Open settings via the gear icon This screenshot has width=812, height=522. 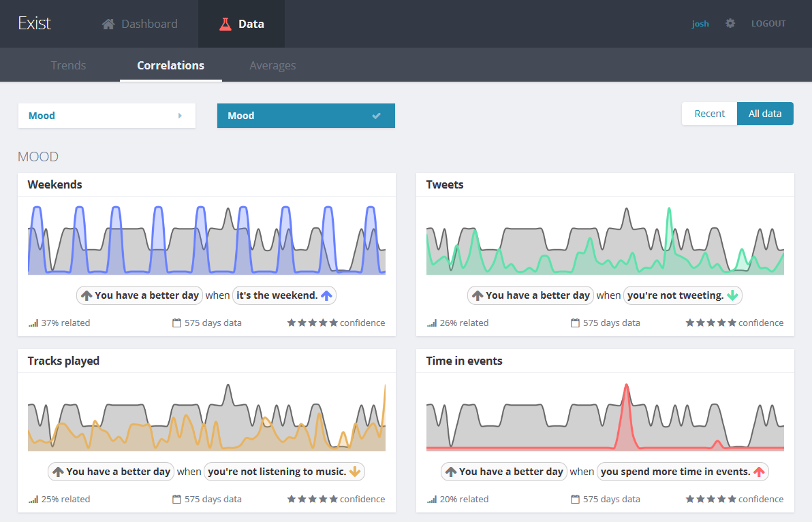tap(730, 24)
